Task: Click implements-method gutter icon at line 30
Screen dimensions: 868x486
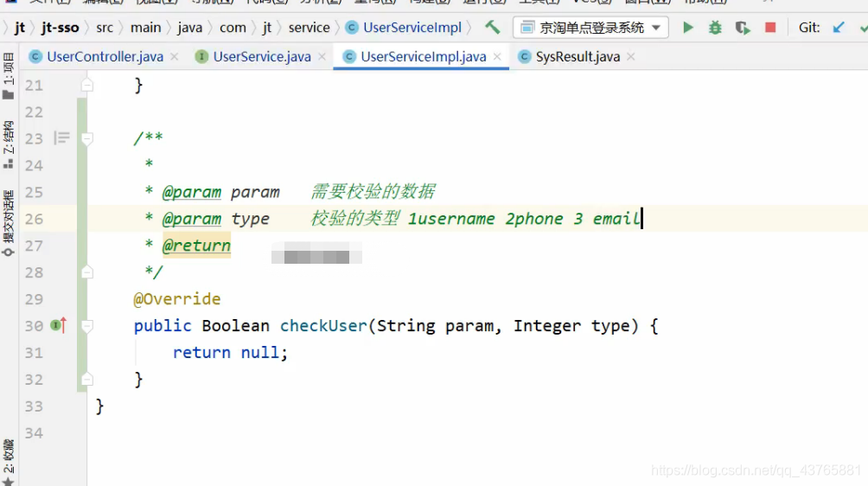Action: pos(58,325)
